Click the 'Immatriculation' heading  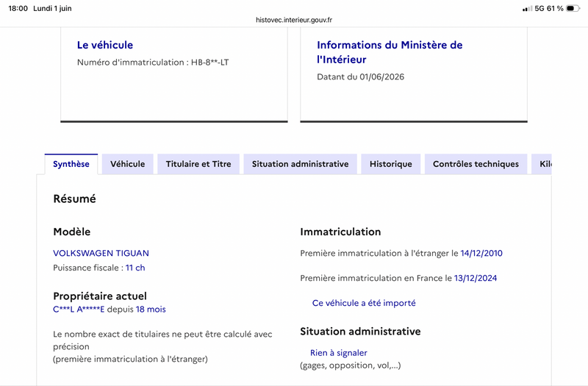coord(340,232)
